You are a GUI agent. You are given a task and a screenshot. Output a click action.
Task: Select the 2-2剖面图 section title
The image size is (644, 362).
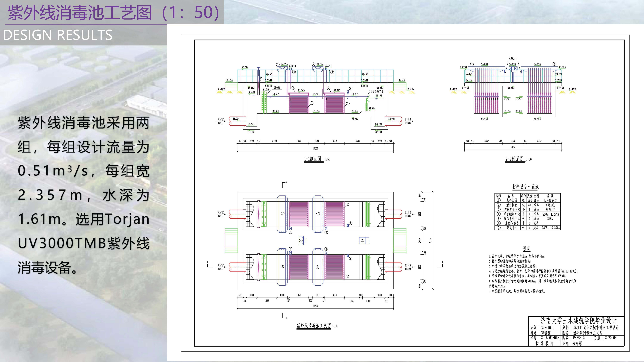[x=514, y=159]
